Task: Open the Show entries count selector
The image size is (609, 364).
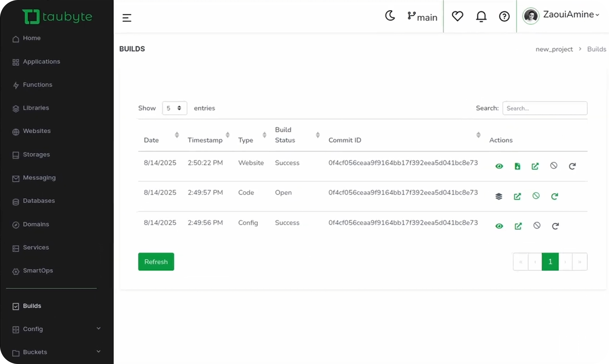Action: pyautogui.click(x=174, y=108)
